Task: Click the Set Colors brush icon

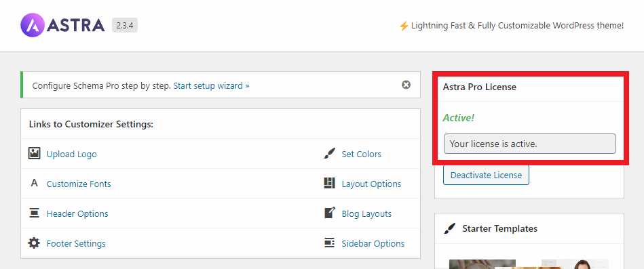Action: pos(329,154)
